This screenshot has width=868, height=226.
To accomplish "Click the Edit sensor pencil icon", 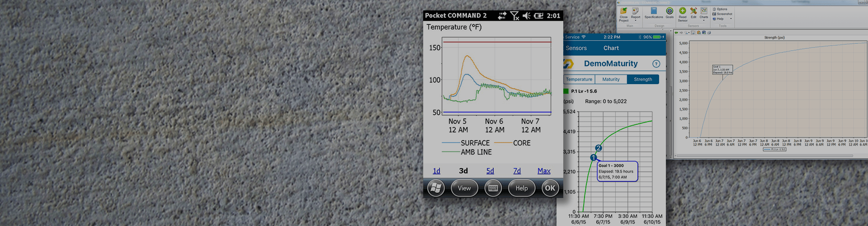I will 693,11.
